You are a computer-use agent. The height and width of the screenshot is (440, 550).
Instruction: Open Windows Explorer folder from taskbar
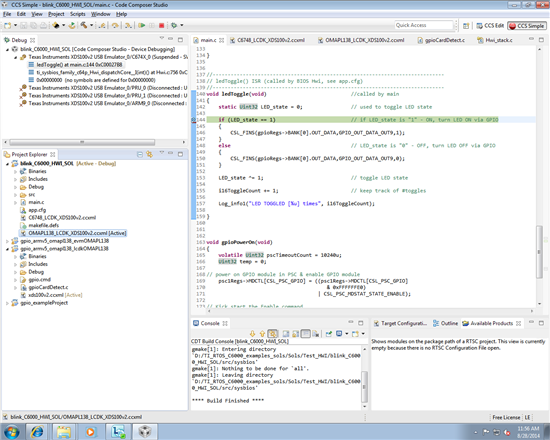click(64, 432)
